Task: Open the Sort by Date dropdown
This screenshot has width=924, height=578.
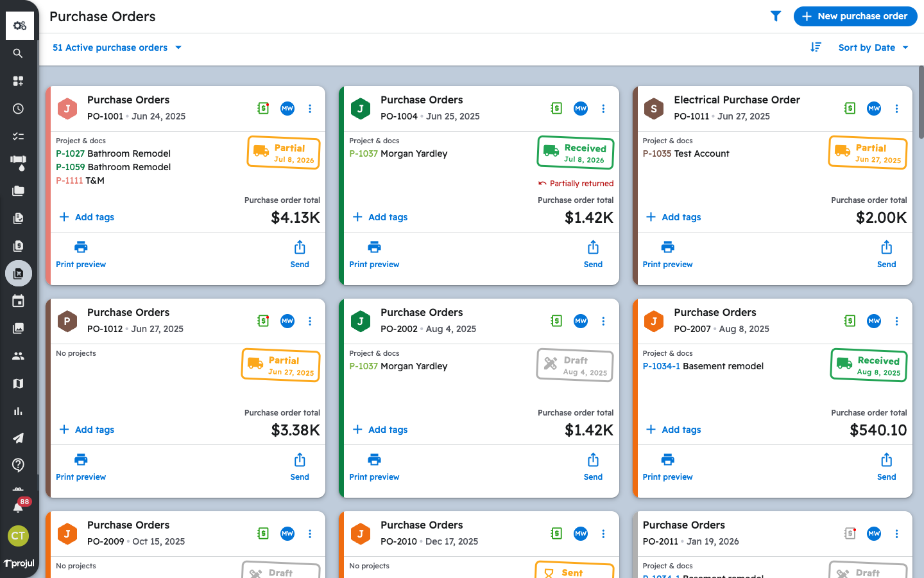Action: click(x=873, y=48)
